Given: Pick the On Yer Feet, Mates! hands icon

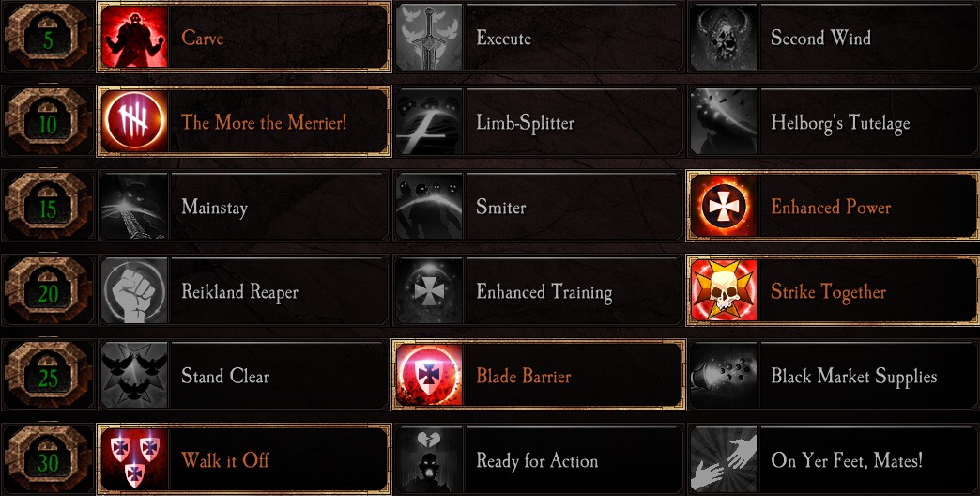Looking at the screenshot, I should pyautogui.click(x=724, y=459).
